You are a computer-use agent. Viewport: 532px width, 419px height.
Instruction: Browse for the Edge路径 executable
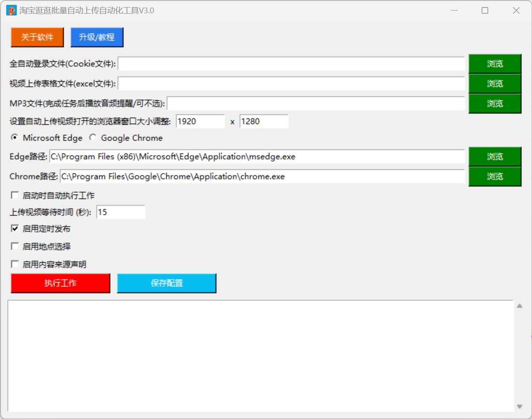tap(495, 156)
